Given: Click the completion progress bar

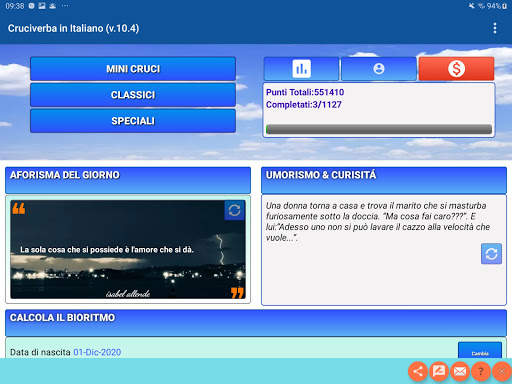Looking at the screenshot, I should point(379,129).
